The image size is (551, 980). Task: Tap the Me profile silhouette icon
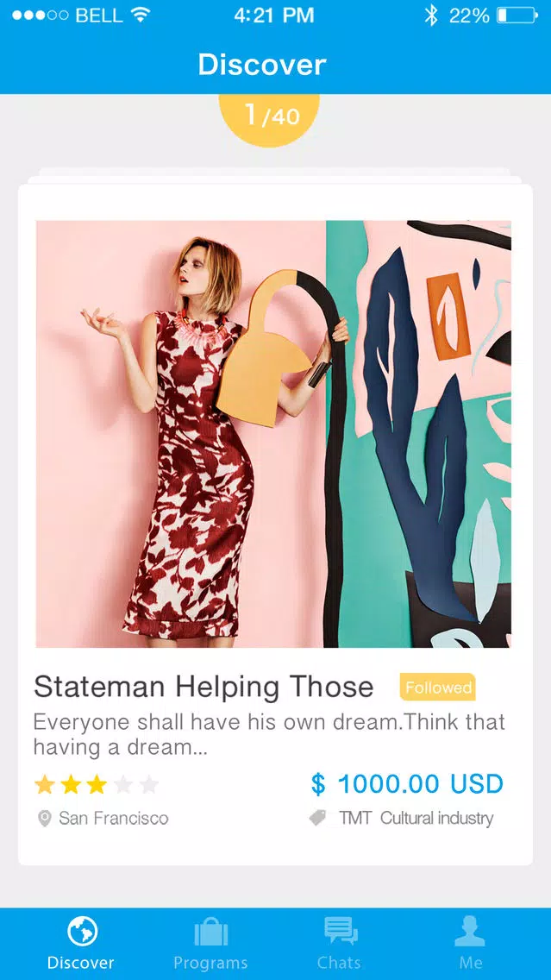click(x=470, y=931)
